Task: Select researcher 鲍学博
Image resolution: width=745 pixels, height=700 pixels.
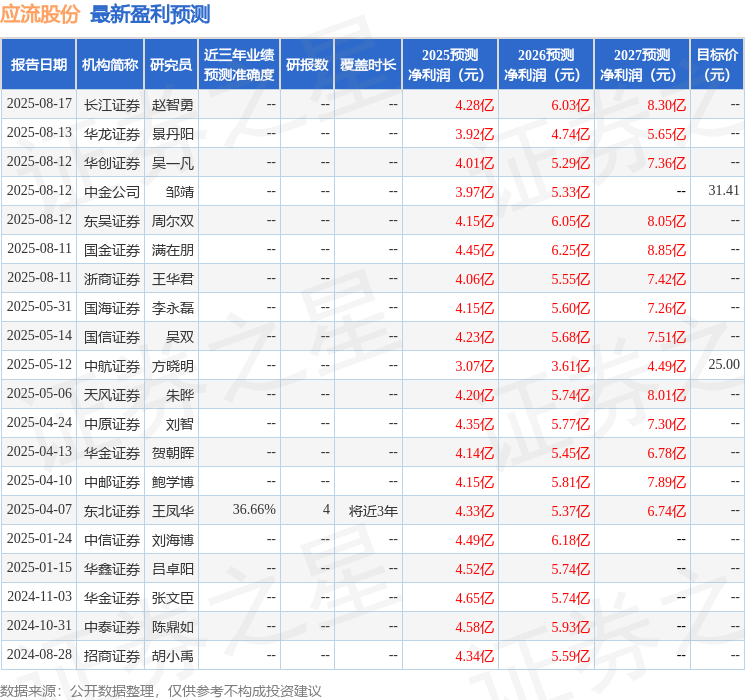Action: coord(172,482)
